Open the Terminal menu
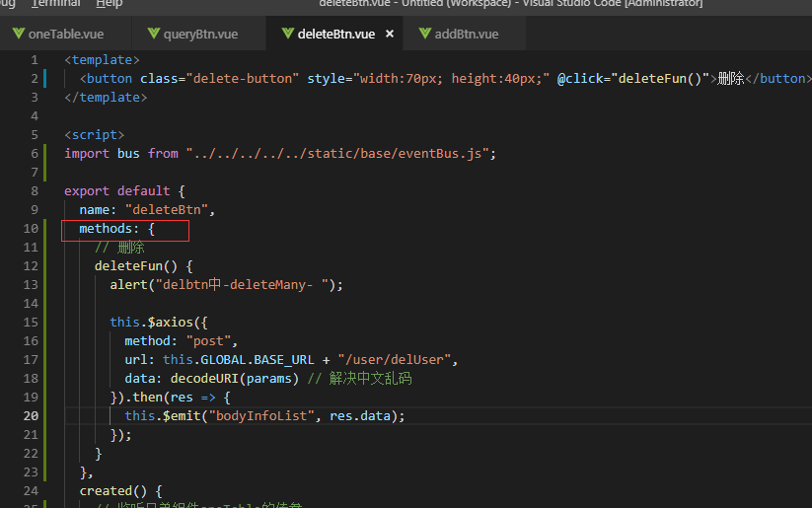The width and height of the screenshot is (812, 508). coord(55,3)
